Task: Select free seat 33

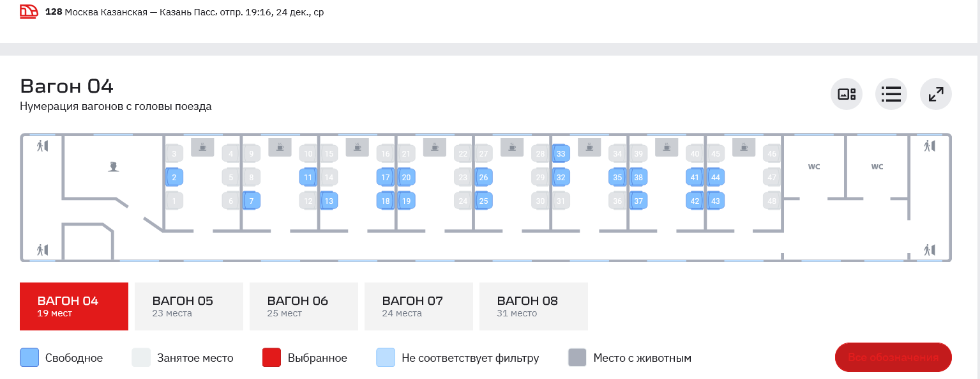Action: [561, 153]
